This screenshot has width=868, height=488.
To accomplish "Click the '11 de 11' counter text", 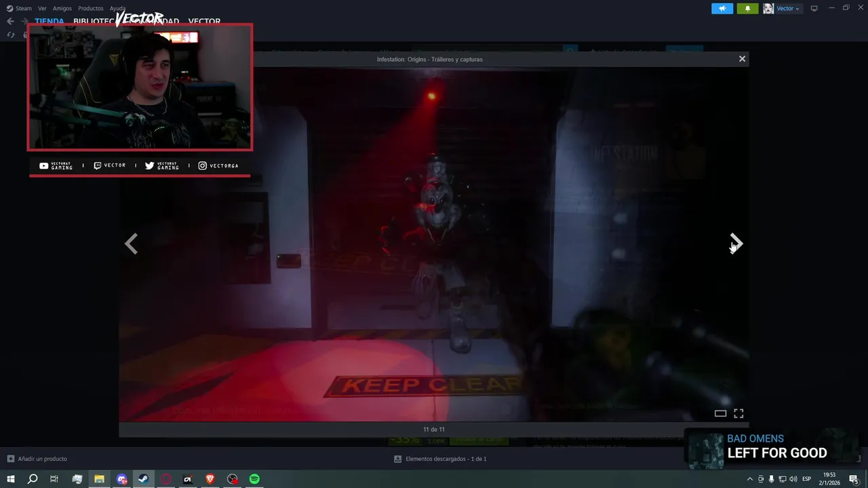I will (x=434, y=429).
